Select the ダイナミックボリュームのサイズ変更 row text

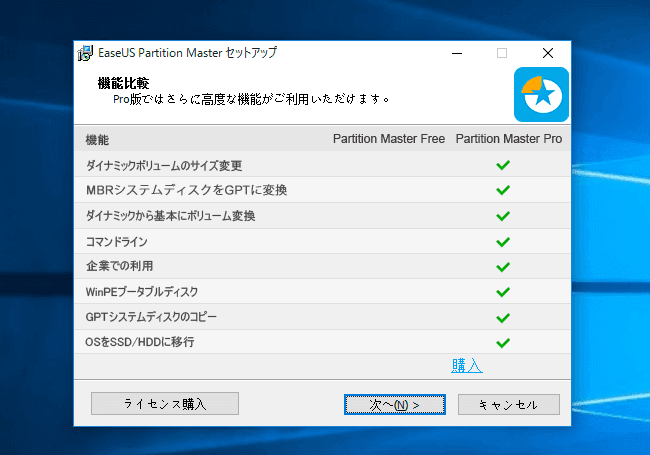pos(164,165)
